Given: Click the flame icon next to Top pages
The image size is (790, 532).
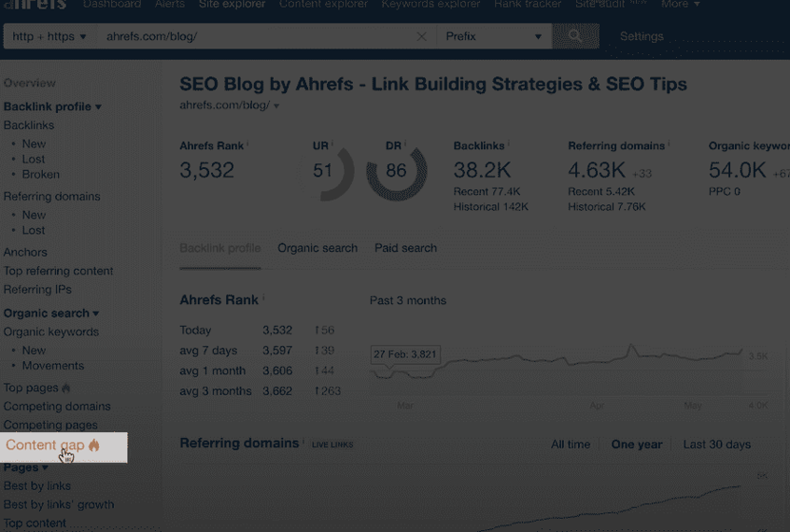Looking at the screenshot, I should pyautogui.click(x=66, y=388).
